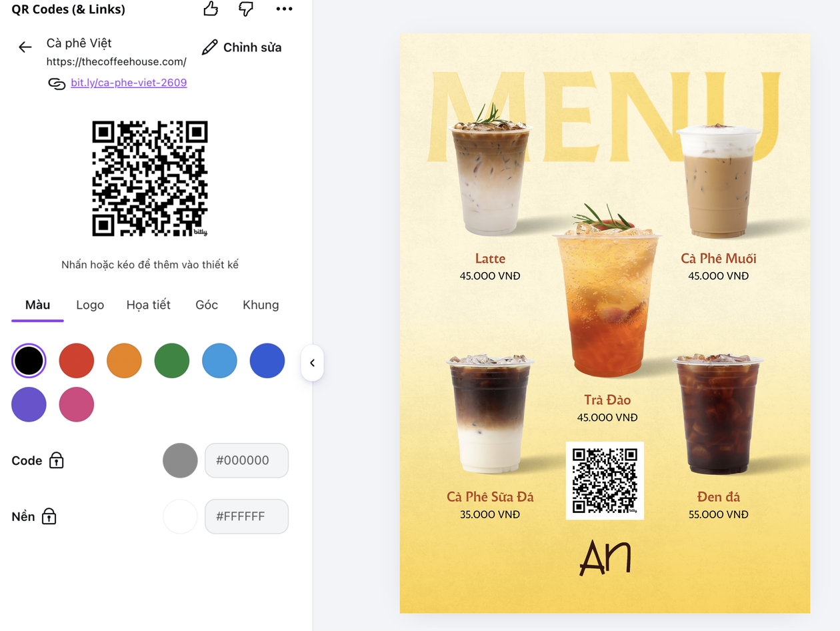This screenshot has height=631, width=840.
Task: Select the red color swatch
Action: (77, 361)
